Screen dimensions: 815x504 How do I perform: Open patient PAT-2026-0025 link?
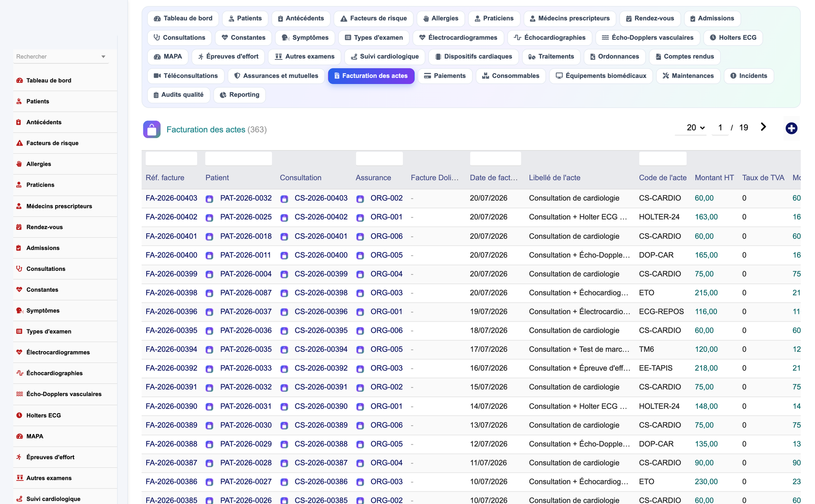pyautogui.click(x=246, y=217)
